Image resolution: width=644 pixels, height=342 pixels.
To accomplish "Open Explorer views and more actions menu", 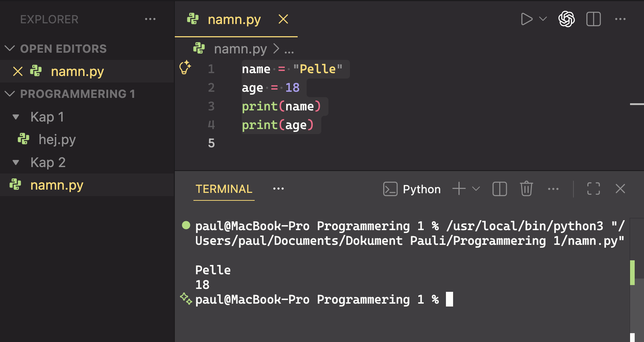I will [x=150, y=19].
